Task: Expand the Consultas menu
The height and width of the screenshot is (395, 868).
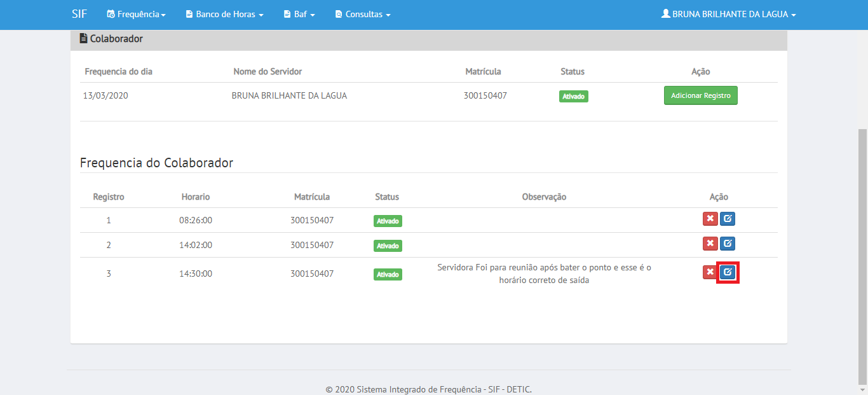Action: [x=363, y=14]
